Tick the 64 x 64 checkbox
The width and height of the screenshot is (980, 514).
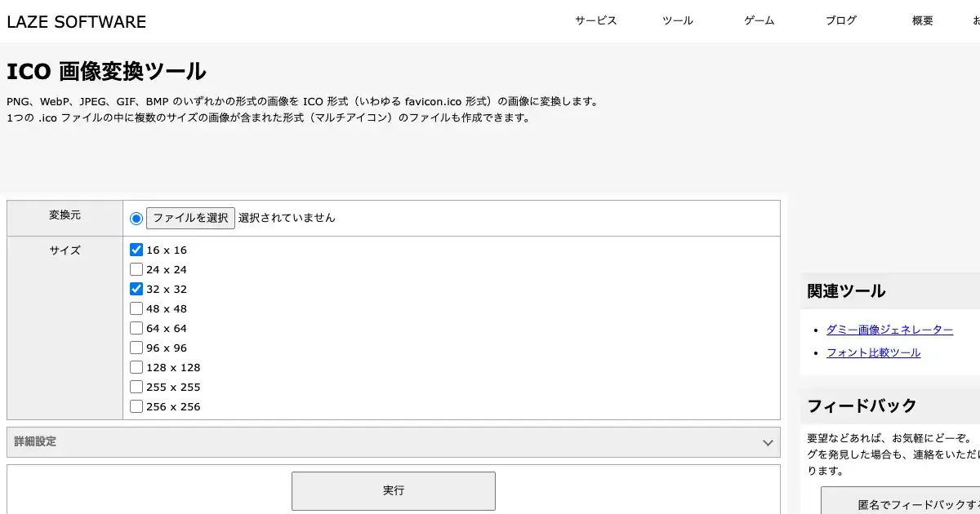[x=136, y=328]
